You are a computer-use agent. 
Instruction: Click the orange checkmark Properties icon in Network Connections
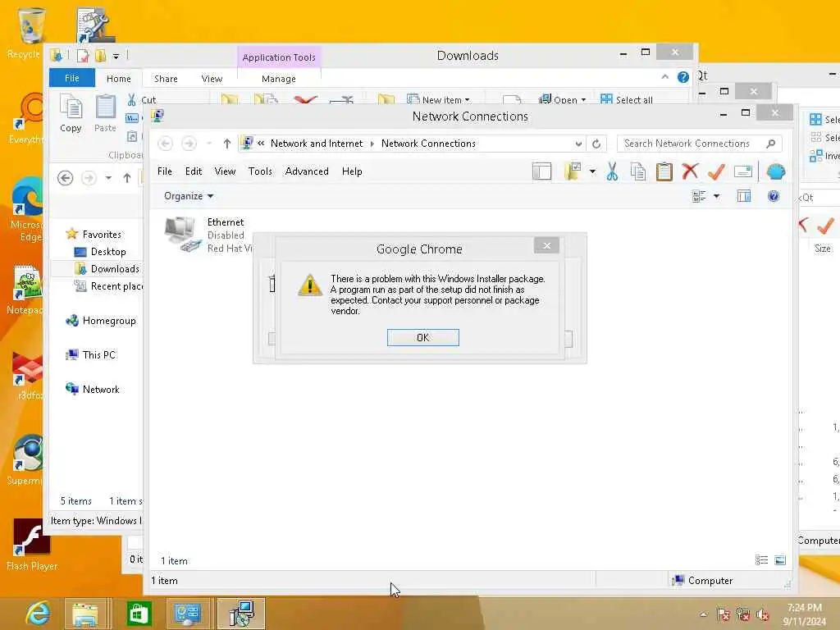(x=716, y=172)
